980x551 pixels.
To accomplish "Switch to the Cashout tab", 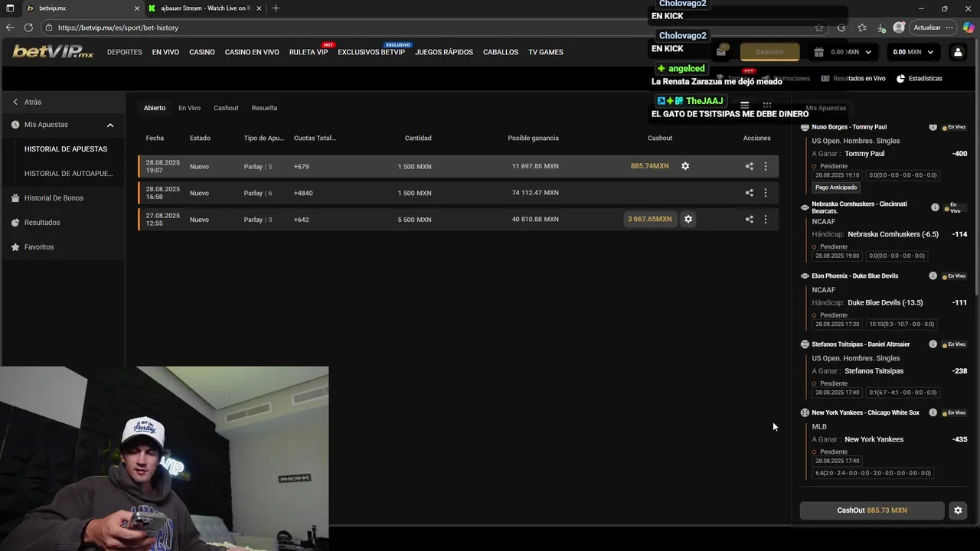I will [x=226, y=108].
